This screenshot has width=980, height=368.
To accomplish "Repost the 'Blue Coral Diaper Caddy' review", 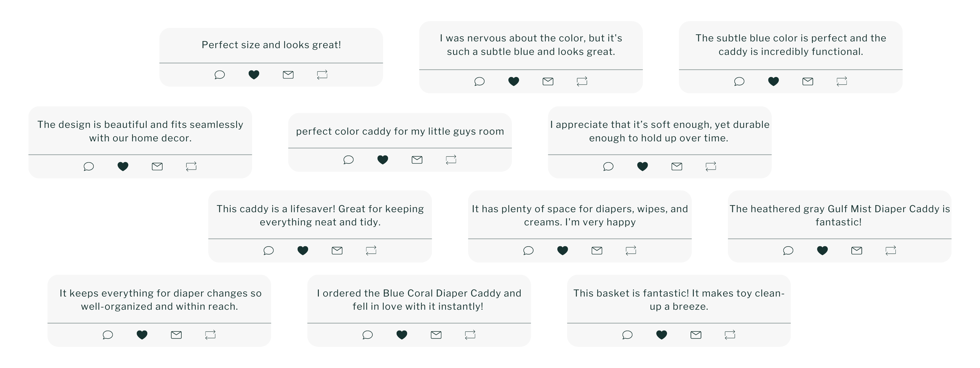I will (470, 335).
